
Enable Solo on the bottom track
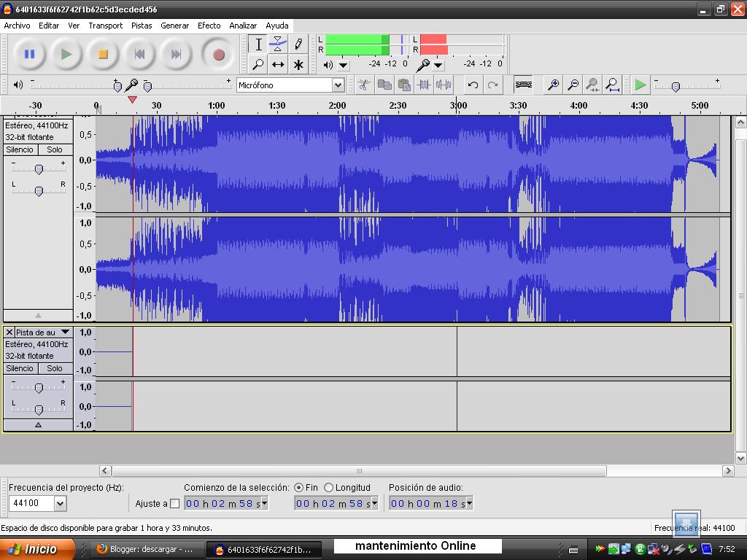point(54,368)
